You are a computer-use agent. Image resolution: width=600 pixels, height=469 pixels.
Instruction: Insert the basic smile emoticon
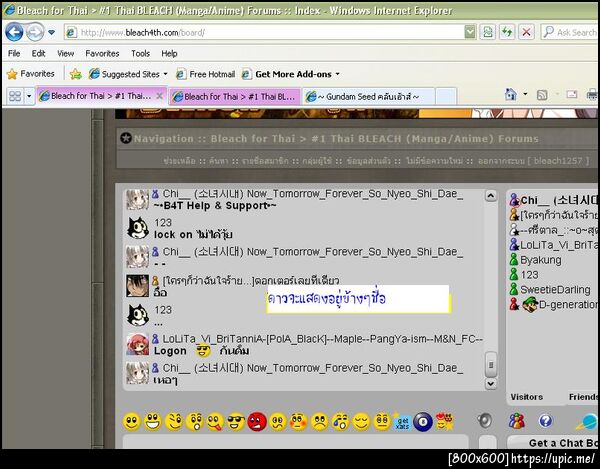tap(132, 422)
